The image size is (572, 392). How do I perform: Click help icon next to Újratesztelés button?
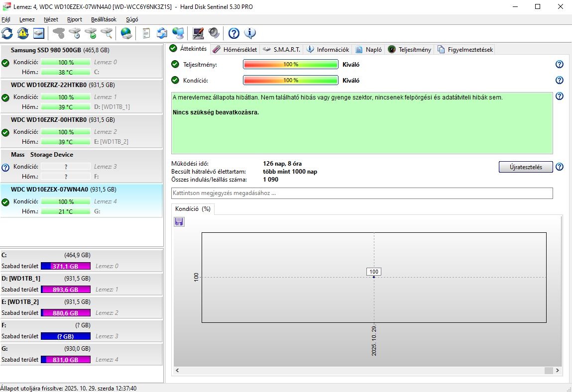pos(559,167)
